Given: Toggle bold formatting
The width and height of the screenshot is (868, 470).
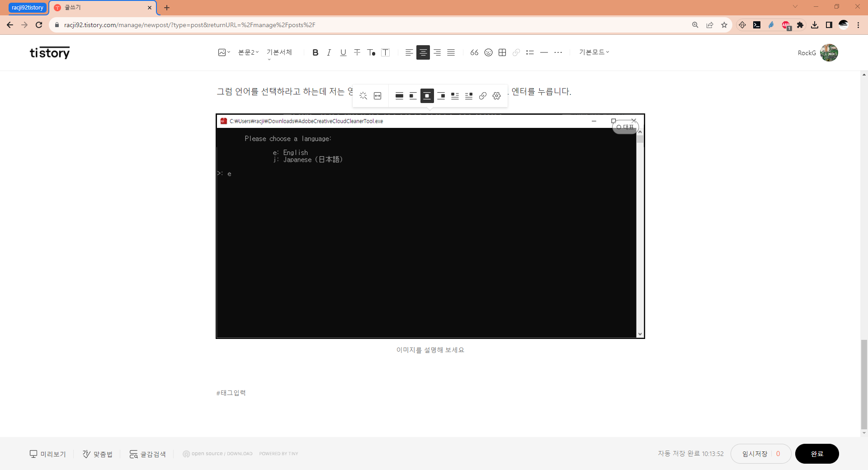Looking at the screenshot, I should [315, 52].
